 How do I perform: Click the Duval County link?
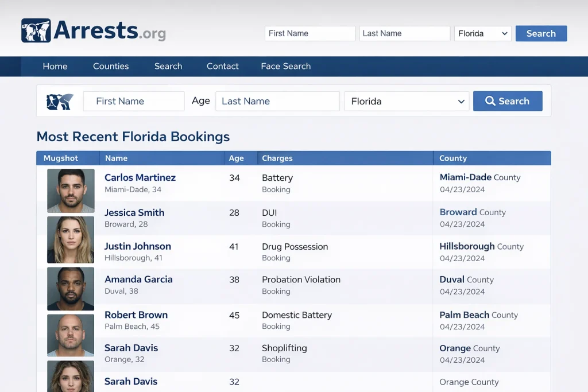(466, 280)
